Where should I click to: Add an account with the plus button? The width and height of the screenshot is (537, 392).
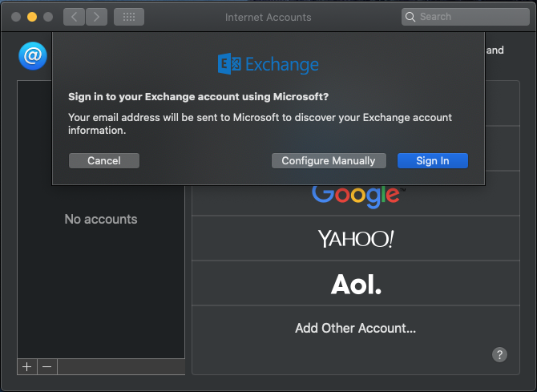(x=26, y=366)
